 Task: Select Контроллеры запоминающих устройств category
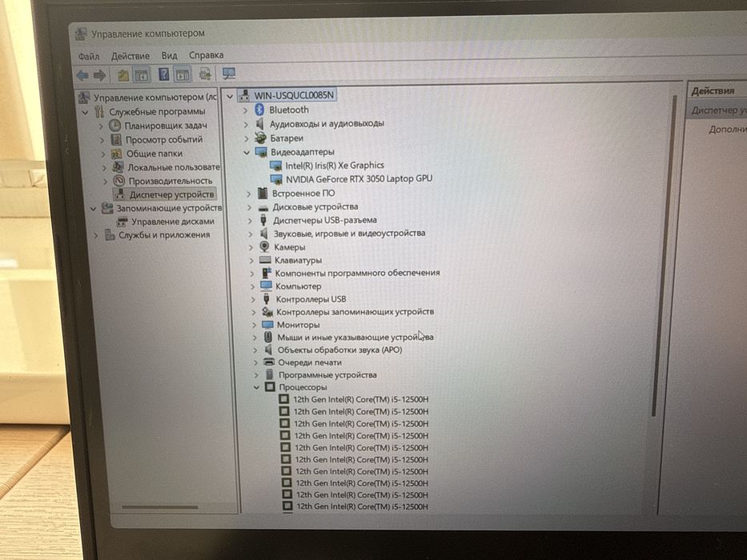[x=355, y=312]
